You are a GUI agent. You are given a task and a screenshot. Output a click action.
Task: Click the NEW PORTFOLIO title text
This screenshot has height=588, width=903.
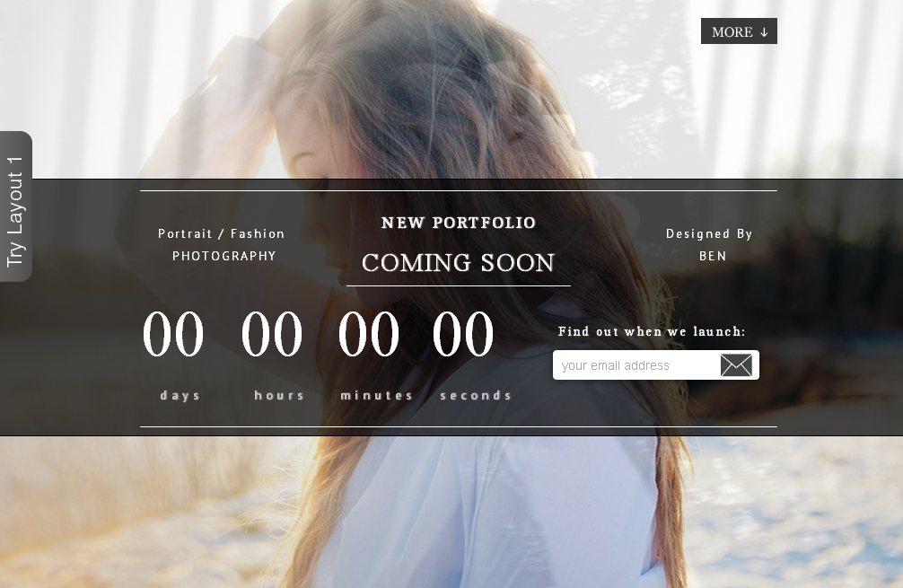(x=459, y=223)
